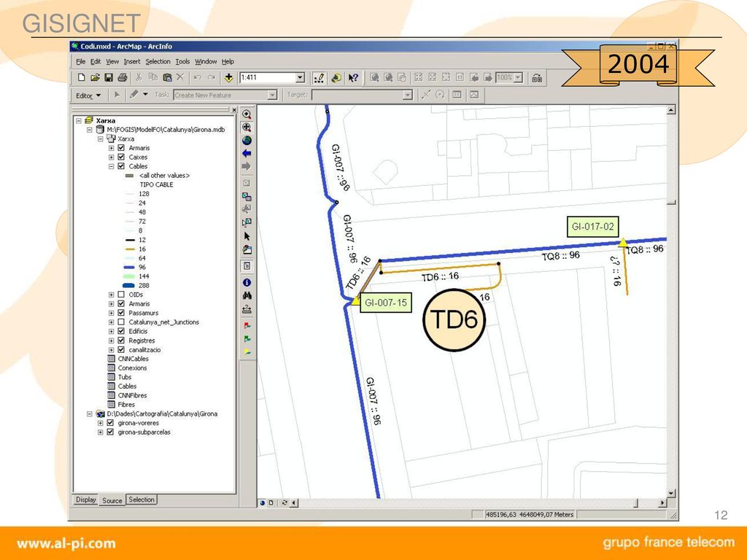The height and width of the screenshot is (560, 747).
Task: Activate the What's This help tool
Action: click(353, 77)
